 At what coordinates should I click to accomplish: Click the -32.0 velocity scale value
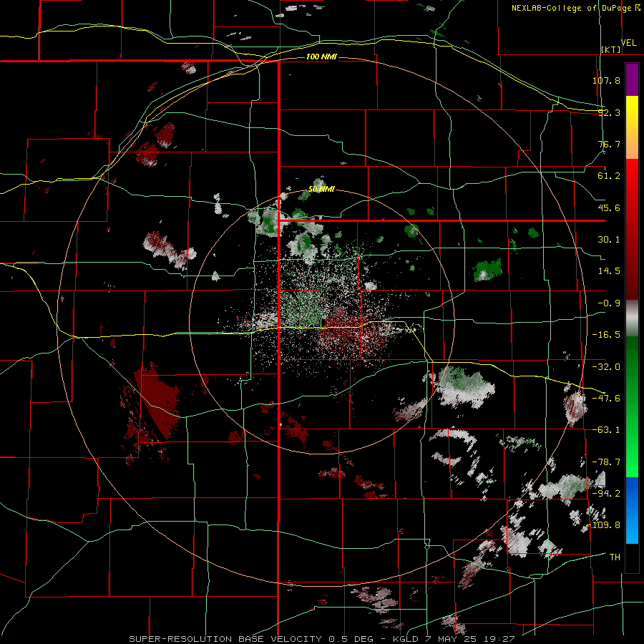[x=606, y=367]
